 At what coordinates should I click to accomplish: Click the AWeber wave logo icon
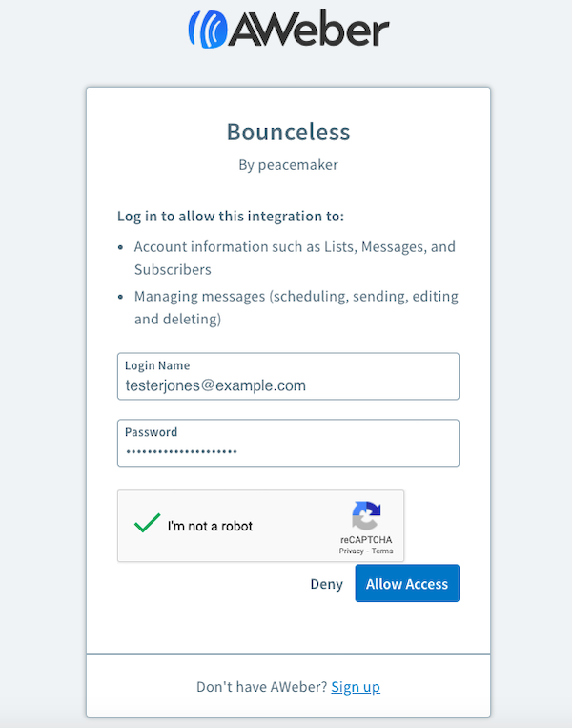coord(207,29)
